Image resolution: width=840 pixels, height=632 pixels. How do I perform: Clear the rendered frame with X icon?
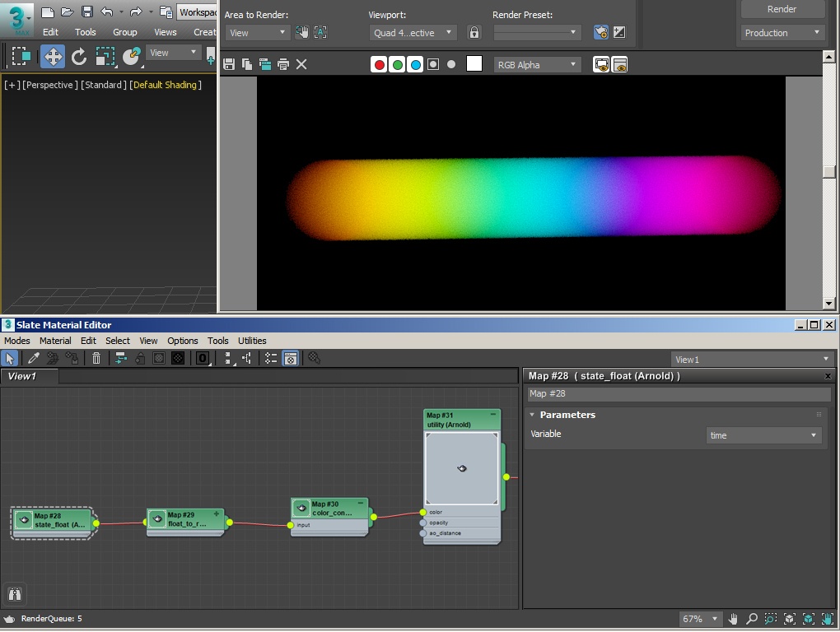click(301, 64)
